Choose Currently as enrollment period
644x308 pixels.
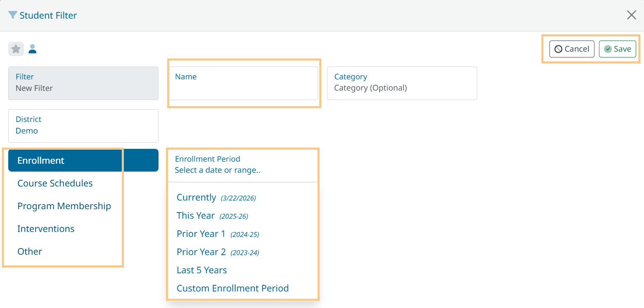197,198
